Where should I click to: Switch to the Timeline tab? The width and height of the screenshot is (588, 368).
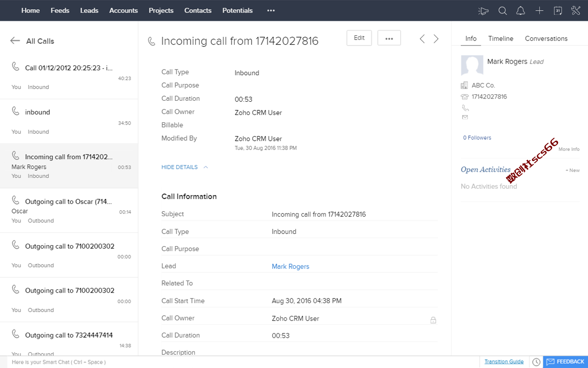point(501,39)
